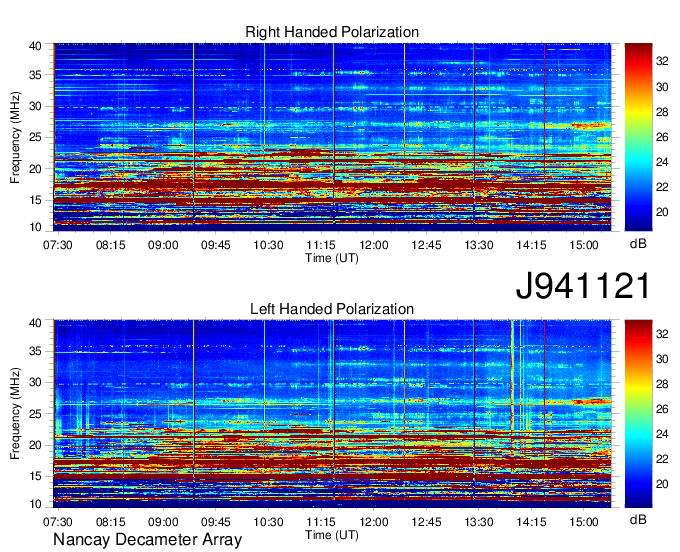The width and height of the screenshot is (680, 552).
Task: Click 35 MHz tick on Left Handed frequency axis
Action: 36,351
